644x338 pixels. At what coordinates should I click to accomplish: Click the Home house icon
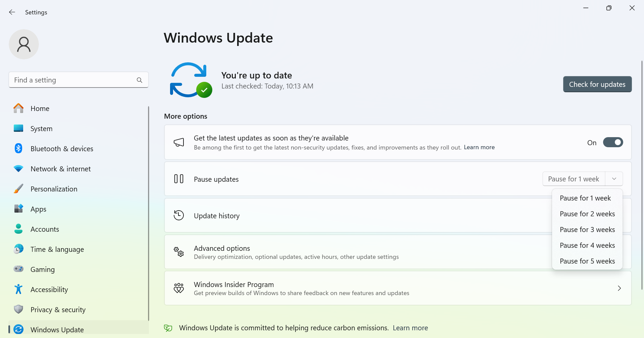tap(18, 108)
